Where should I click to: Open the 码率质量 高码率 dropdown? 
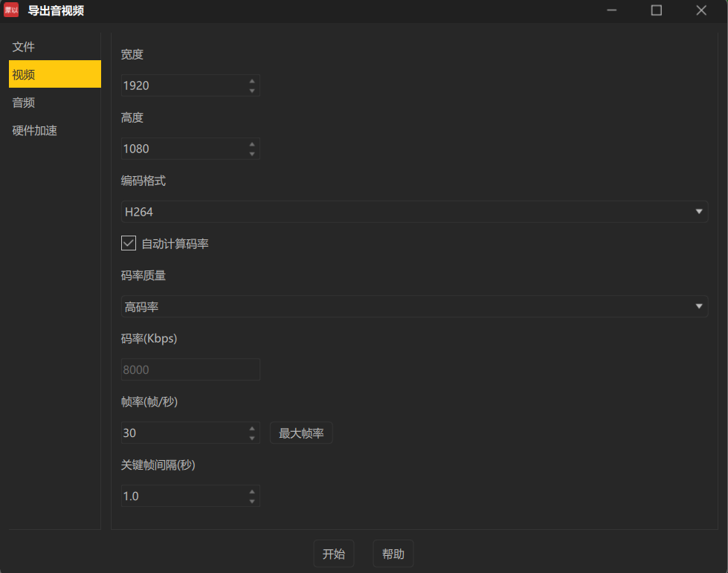(x=414, y=306)
